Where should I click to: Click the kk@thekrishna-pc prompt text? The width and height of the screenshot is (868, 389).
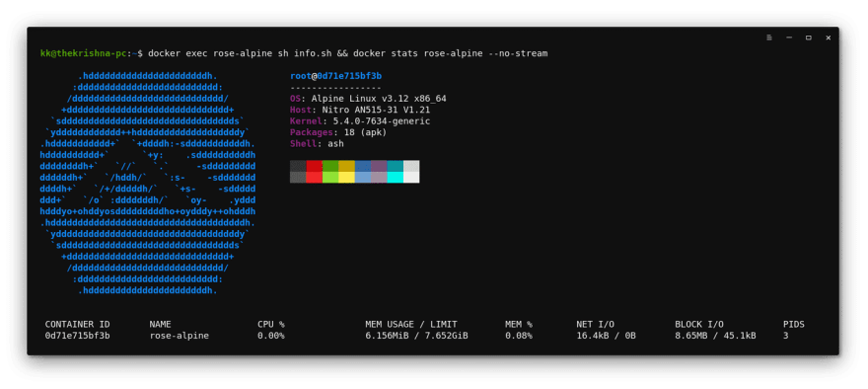click(x=84, y=53)
